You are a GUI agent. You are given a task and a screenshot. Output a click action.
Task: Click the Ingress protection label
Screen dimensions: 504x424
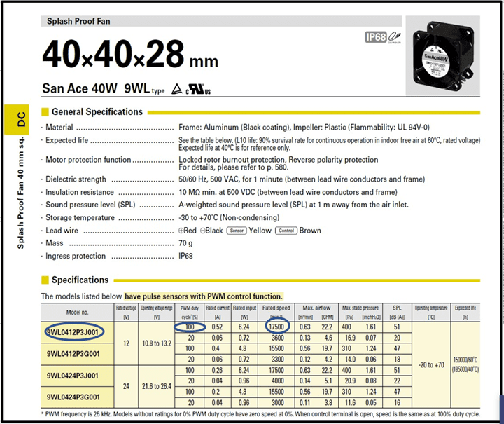coord(76,256)
